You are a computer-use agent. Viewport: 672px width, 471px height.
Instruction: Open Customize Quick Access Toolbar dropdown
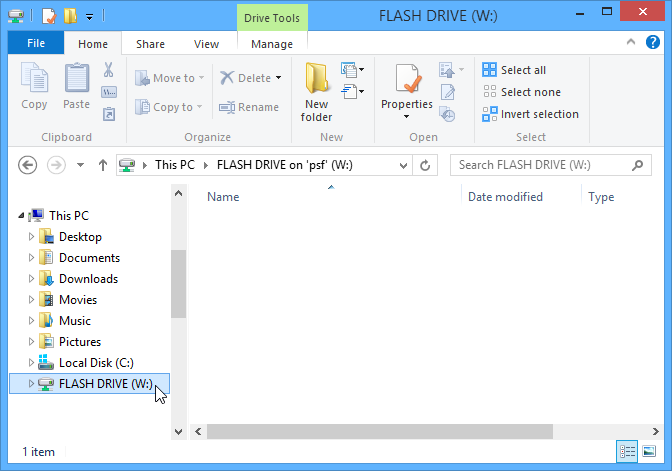(90, 17)
